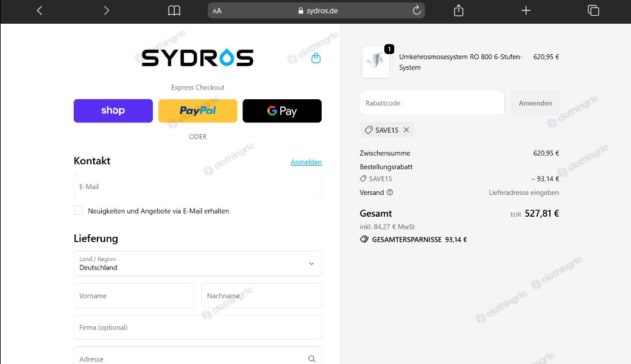The height and width of the screenshot is (364, 631).
Task: Open the shopping bag cart icon
Action: pos(316,58)
